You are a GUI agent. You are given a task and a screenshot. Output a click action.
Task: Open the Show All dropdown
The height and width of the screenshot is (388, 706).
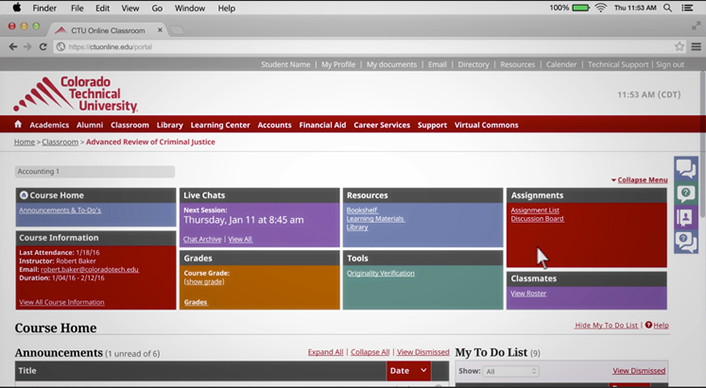click(511, 371)
